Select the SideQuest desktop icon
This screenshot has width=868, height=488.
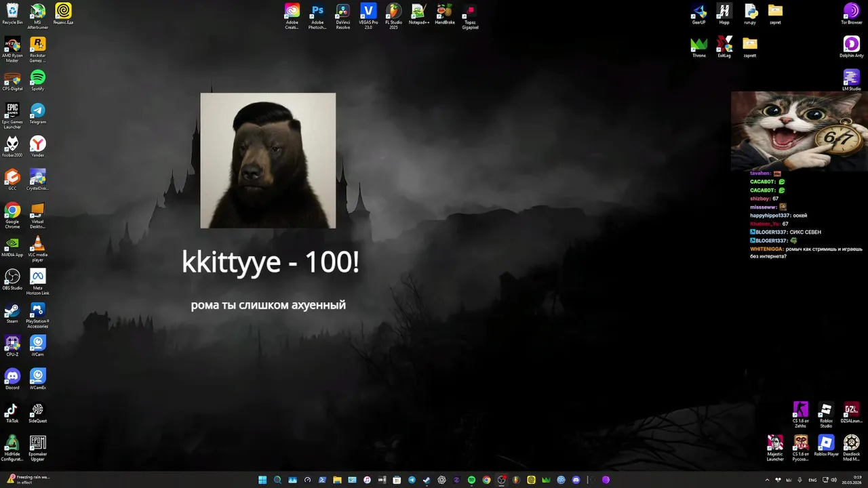(x=38, y=412)
